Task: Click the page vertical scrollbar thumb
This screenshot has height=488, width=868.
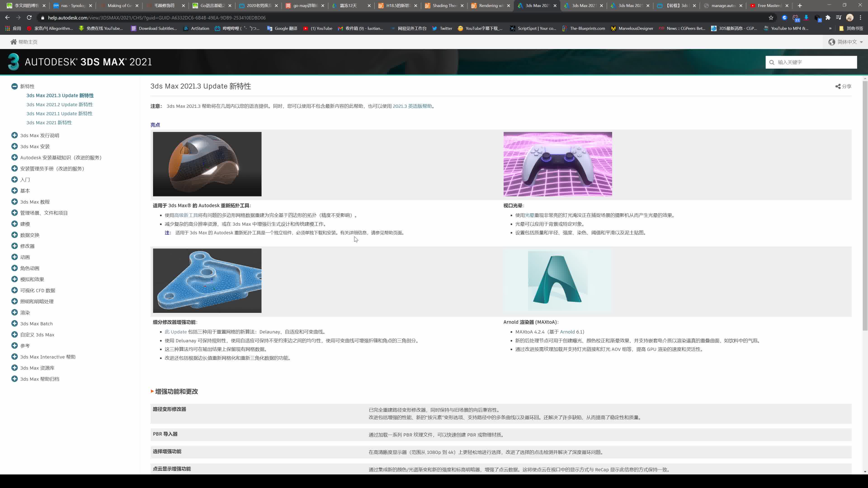Action: [x=865, y=205]
